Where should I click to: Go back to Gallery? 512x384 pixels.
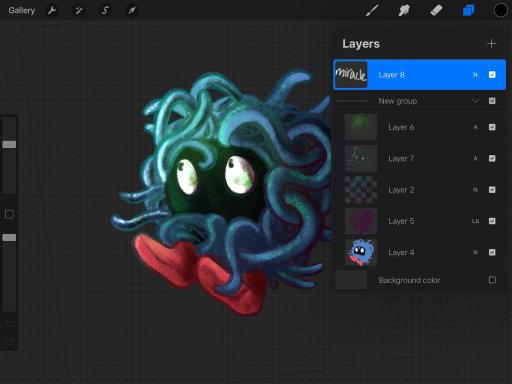click(22, 10)
